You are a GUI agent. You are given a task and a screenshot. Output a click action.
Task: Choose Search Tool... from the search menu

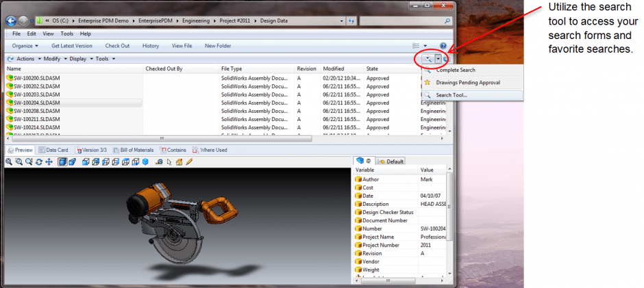click(451, 95)
